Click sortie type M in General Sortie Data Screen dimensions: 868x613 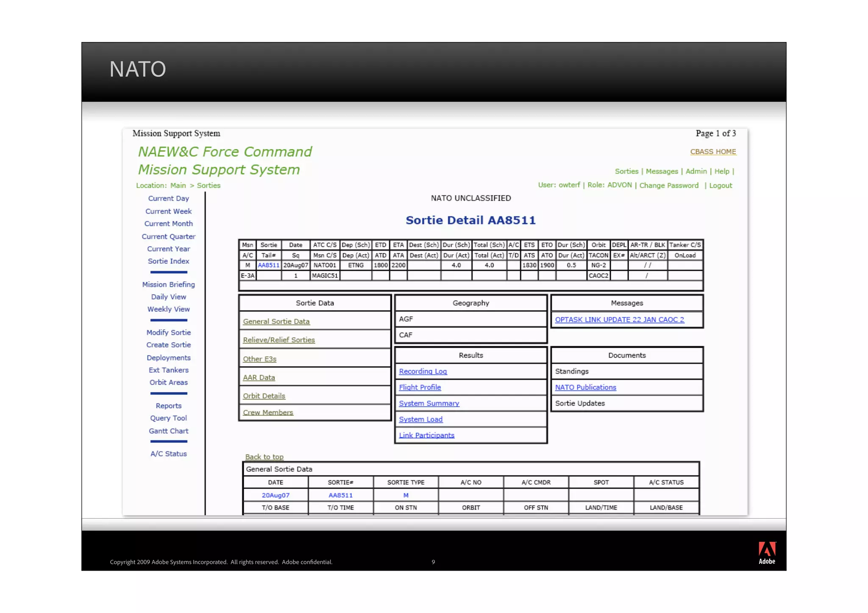(406, 495)
